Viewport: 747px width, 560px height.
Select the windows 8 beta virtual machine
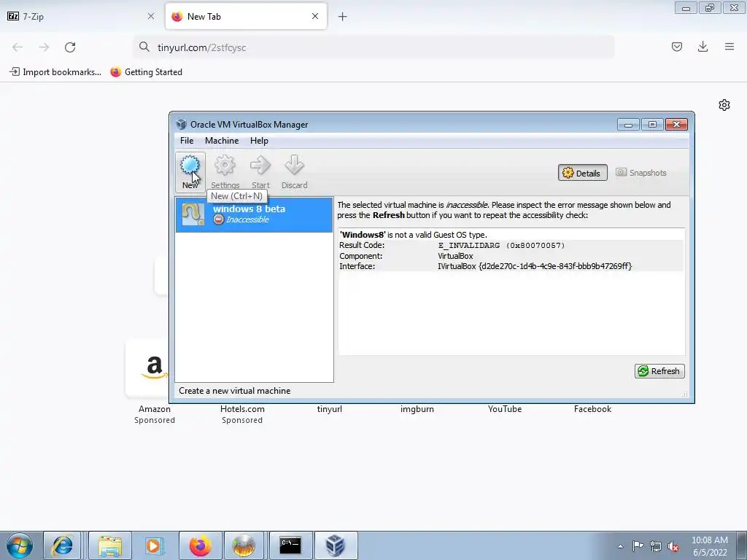[x=254, y=215]
